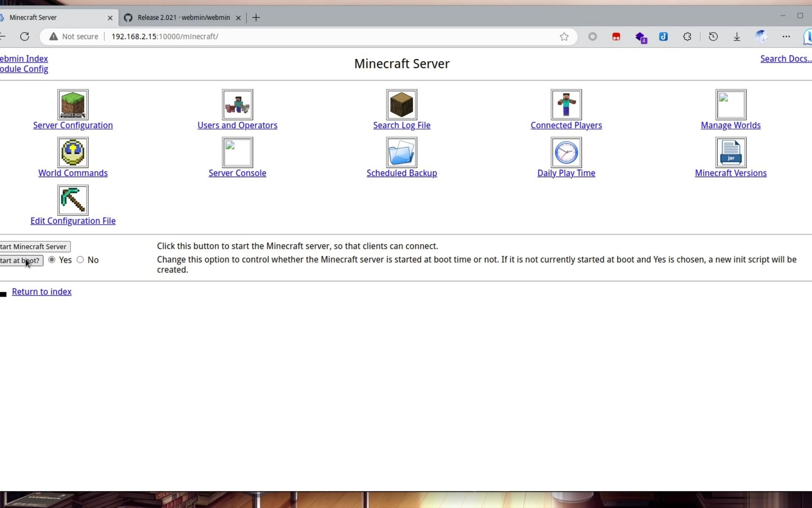Open the Minecraft Versions jar icon
Image resolution: width=812 pixels, height=508 pixels.
[x=731, y=152]
